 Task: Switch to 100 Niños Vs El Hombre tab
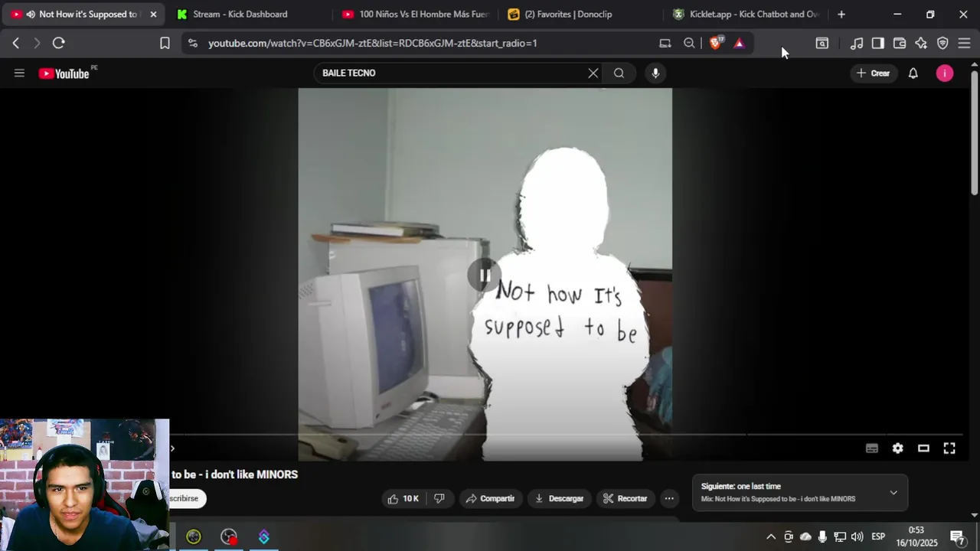coord(415,14)
